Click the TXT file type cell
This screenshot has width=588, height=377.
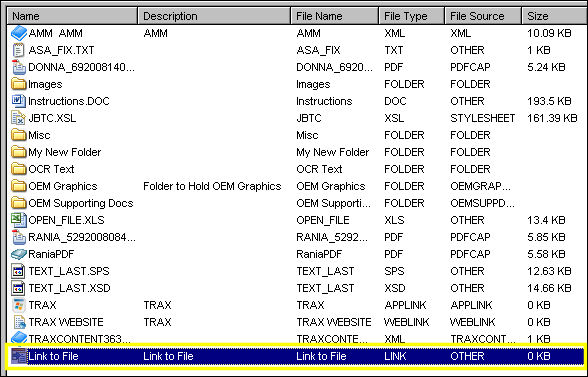click(394, 50)
